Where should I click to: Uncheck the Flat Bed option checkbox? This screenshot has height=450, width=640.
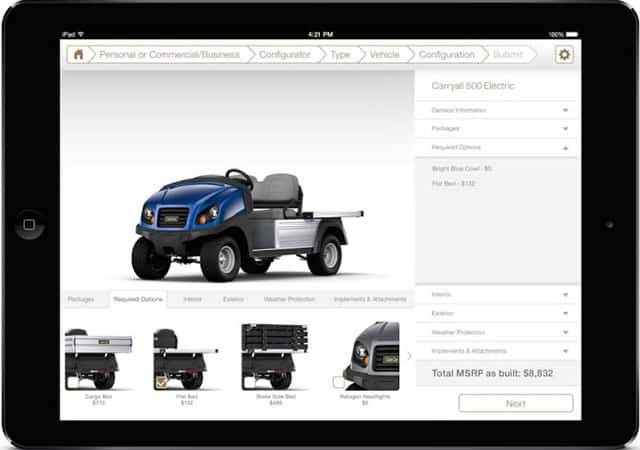click(162, 382)
